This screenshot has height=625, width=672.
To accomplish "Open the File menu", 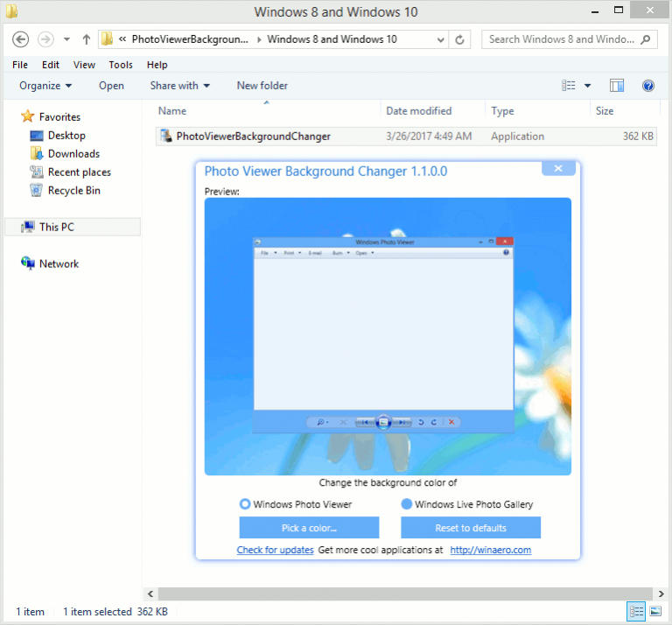I will pyautogui.click(x=20, y=65).
